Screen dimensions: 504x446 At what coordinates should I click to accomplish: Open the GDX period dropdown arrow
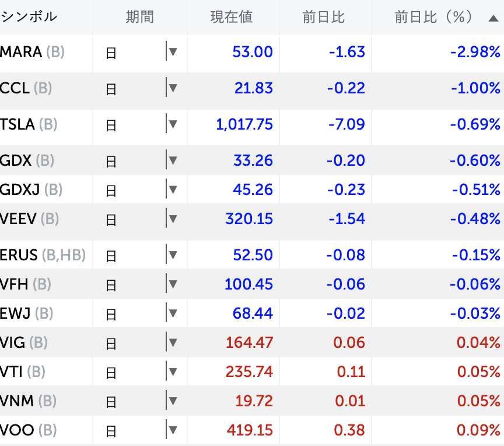point(173,160)
